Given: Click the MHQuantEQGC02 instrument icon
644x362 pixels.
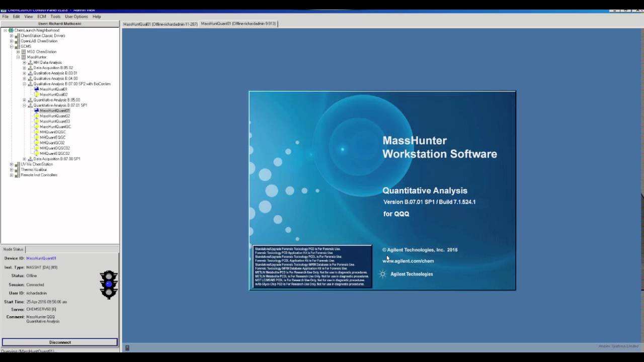Looking at the screenshot, I should pyautogui.click(x=36, y=154).
